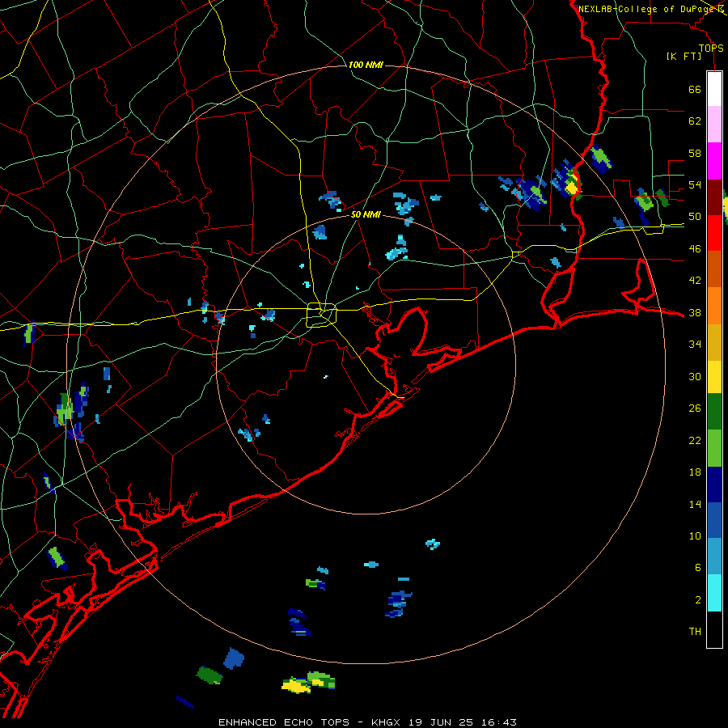Viewport: 728px width, 728px height.
Task: Click the '50' legend value
Action: tap(695, 217)
